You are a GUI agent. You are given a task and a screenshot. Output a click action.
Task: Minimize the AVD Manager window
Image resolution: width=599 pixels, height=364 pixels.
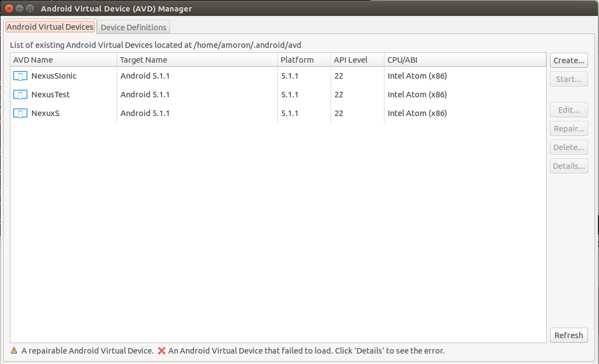click(x=19, y=8)
